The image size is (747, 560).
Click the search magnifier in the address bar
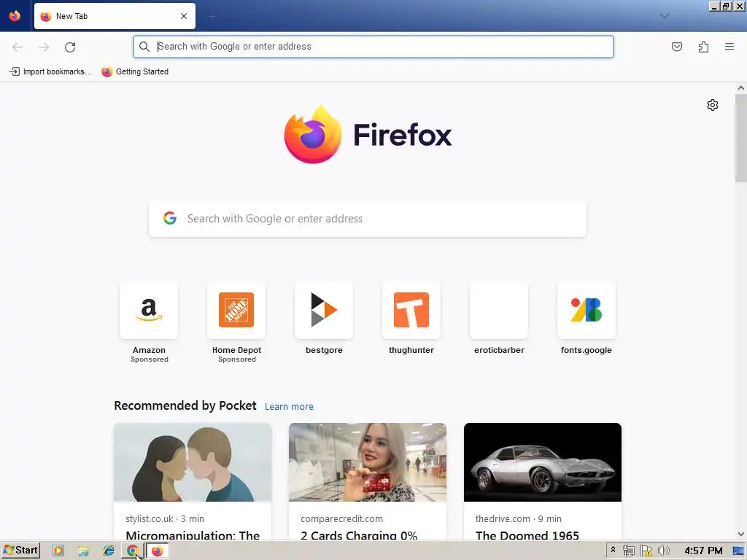pyautogui.click(x=144, y=47)
